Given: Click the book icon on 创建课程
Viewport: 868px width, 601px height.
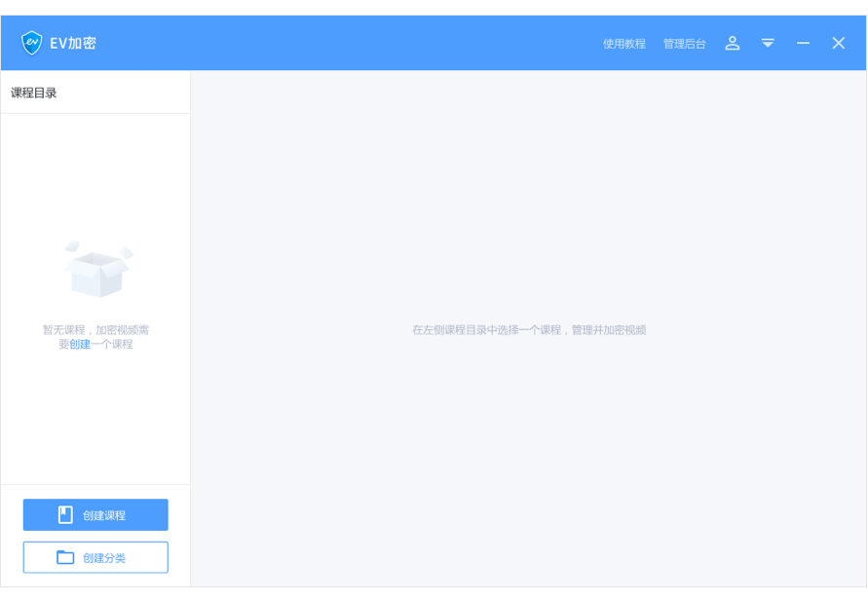Looking at the screenshot, I should coord(65,514).
